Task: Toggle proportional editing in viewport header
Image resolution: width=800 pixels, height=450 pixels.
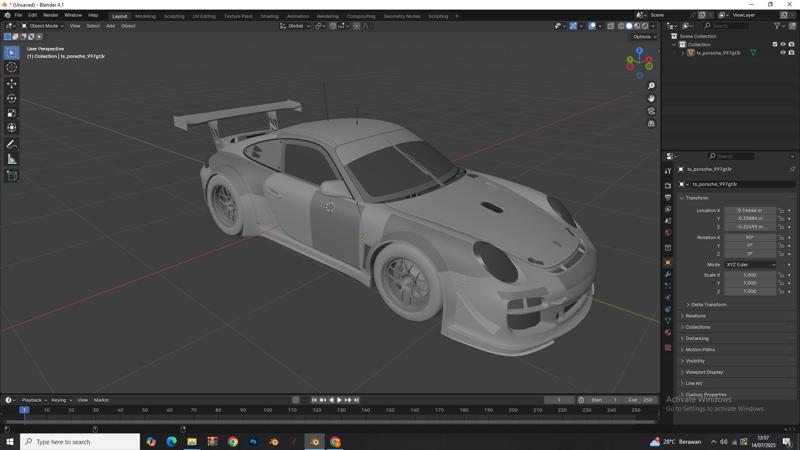Action: point(357,26)
